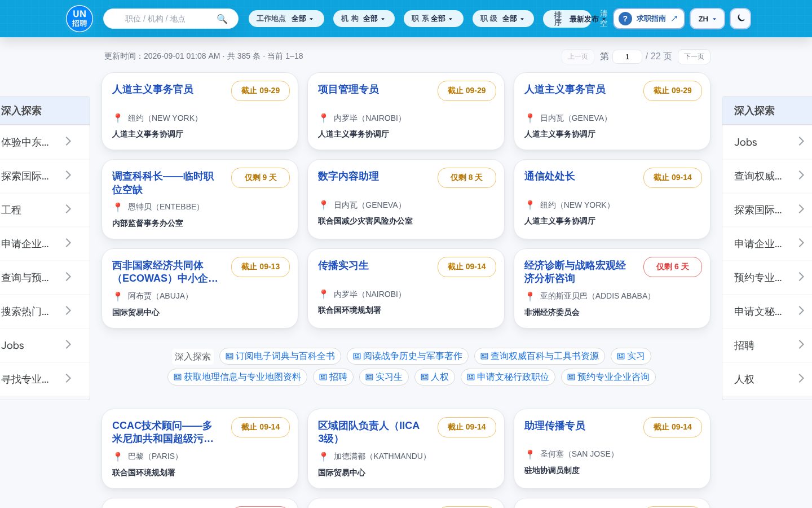Click 阅读战争历史与军事著作 tag
This screenshot has height=508, width=812.
point(408,356)
